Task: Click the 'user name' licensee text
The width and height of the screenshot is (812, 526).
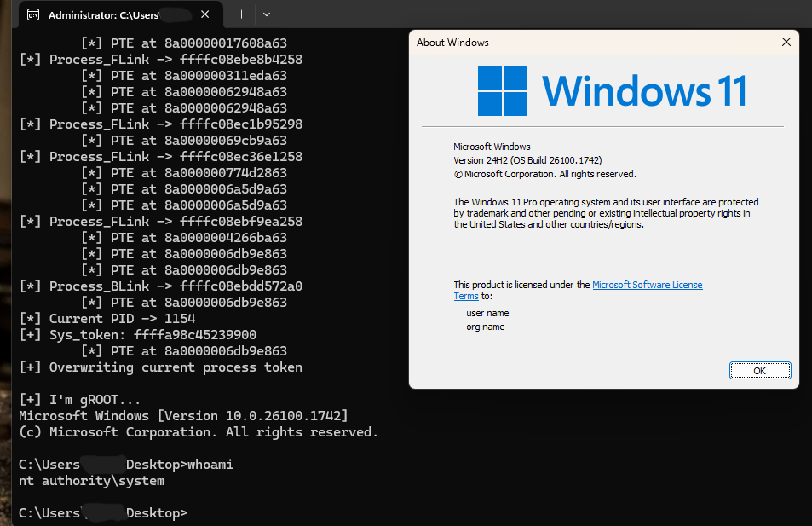Action: [487, 313]
